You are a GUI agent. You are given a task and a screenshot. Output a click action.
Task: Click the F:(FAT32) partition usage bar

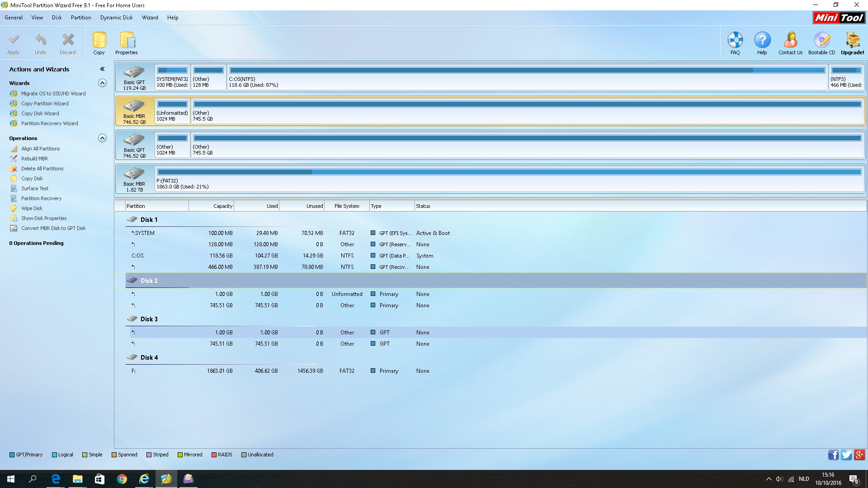509,172
